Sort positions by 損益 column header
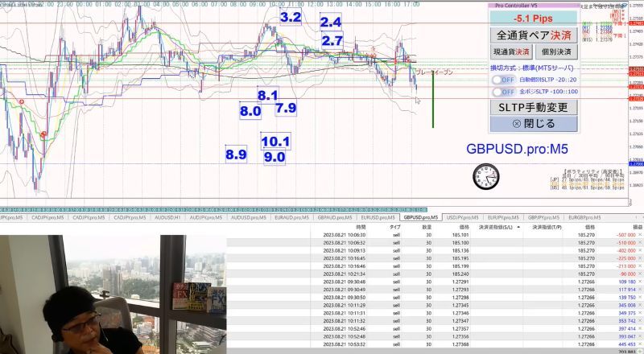The width and height of the screenshot is (644, 354). [x=638, y=227]
